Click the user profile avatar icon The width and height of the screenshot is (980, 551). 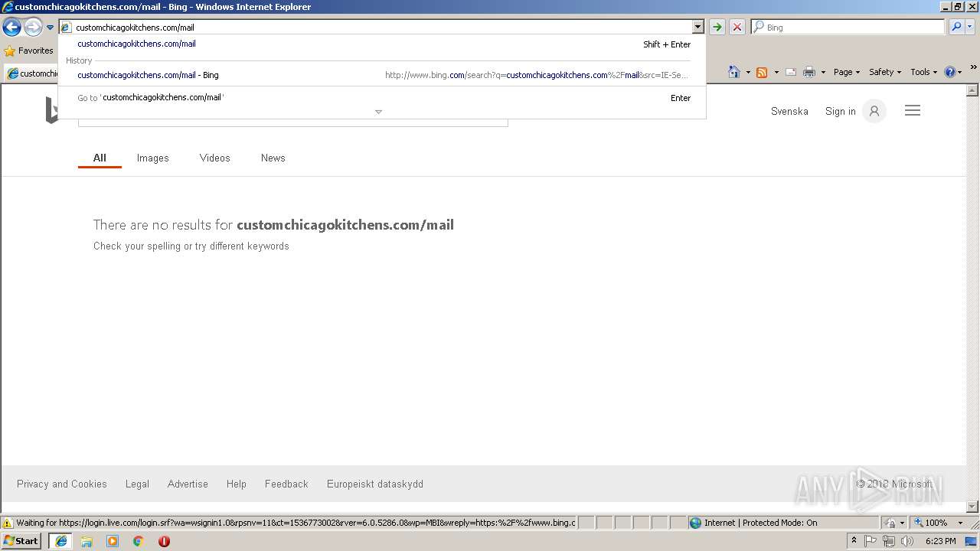pyautogui.click(x=874, y=111)
